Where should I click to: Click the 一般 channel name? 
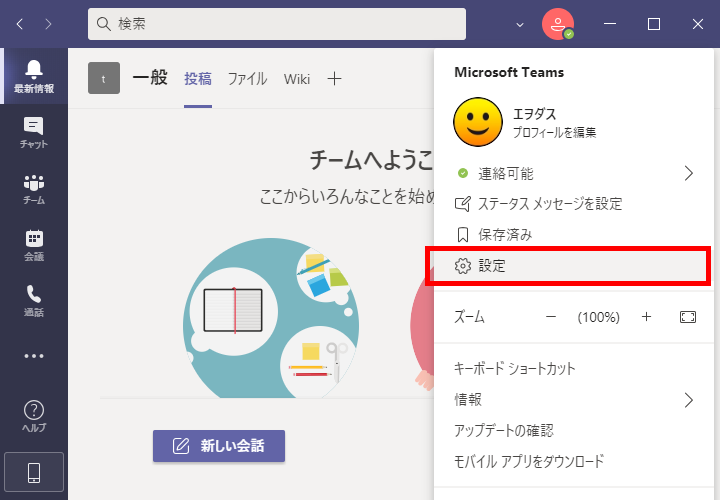[150, 78]
